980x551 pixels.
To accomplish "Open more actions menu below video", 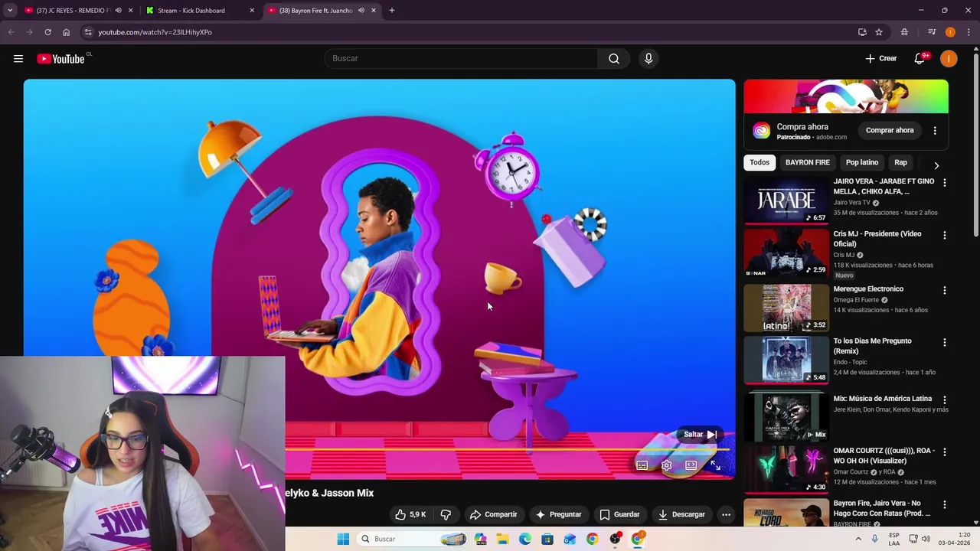I will coord(726,514).
